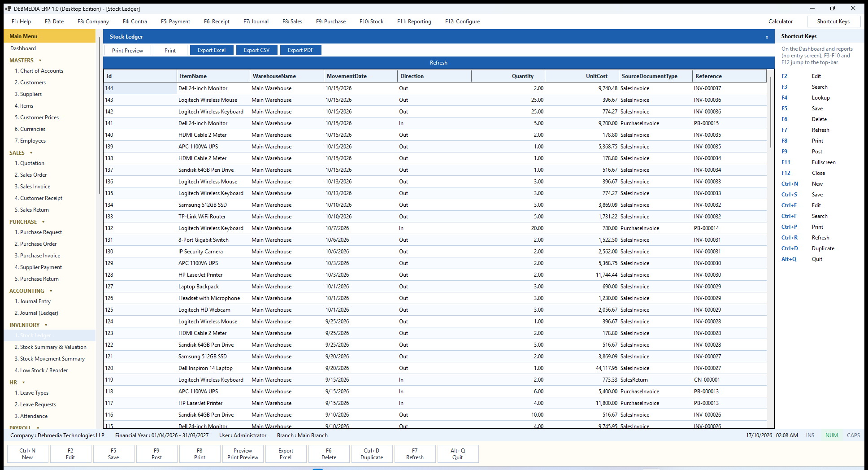Click the blue Refresh bar above the table
The image size is (868, 470).
[x=438, y=63]
